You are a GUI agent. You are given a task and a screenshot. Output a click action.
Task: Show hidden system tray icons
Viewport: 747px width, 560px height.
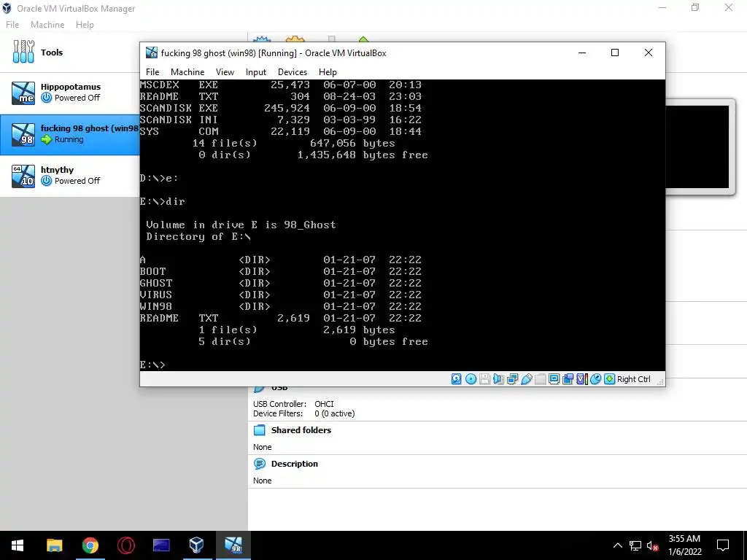point(617,545)
